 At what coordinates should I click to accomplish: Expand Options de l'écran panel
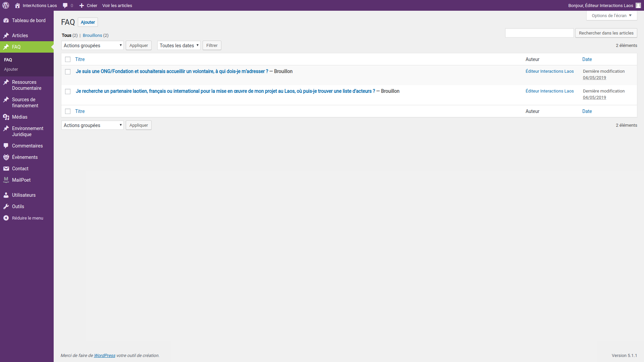pyautogui.click(x=611, y=16)
